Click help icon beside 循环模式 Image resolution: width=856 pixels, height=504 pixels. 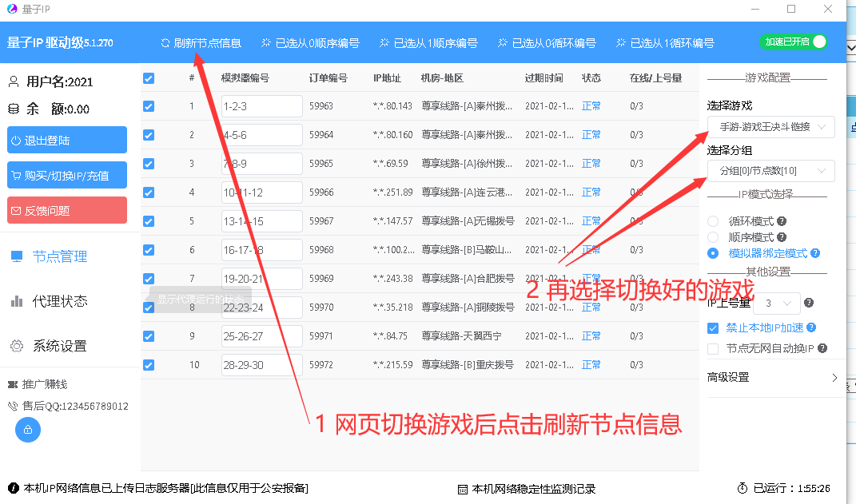(782, 221)
